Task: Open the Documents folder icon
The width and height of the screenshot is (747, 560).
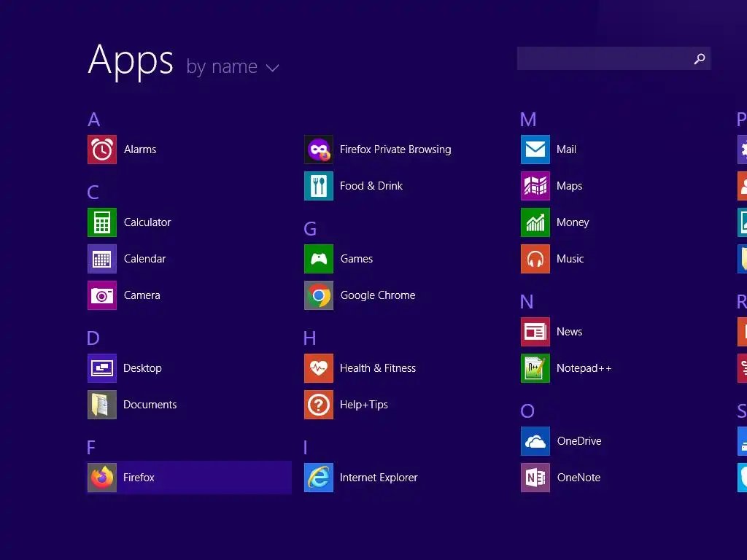Action: (102, 405)
